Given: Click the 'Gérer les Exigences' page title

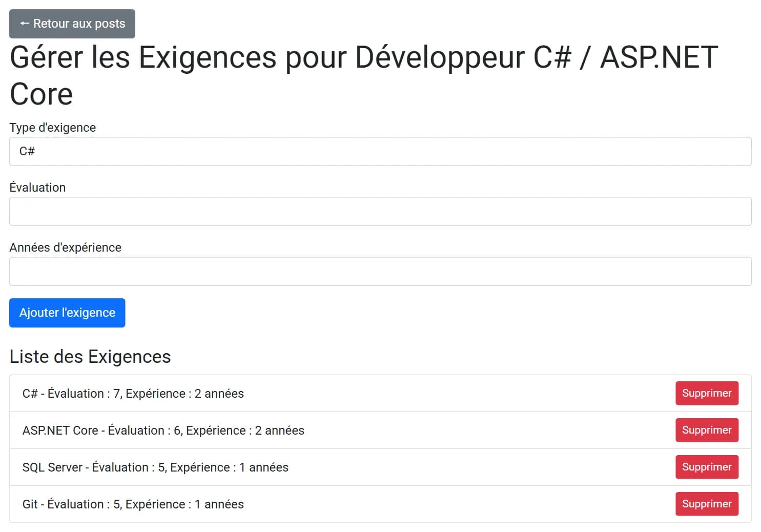Looking at the screenshot, I should pos(364,75).
